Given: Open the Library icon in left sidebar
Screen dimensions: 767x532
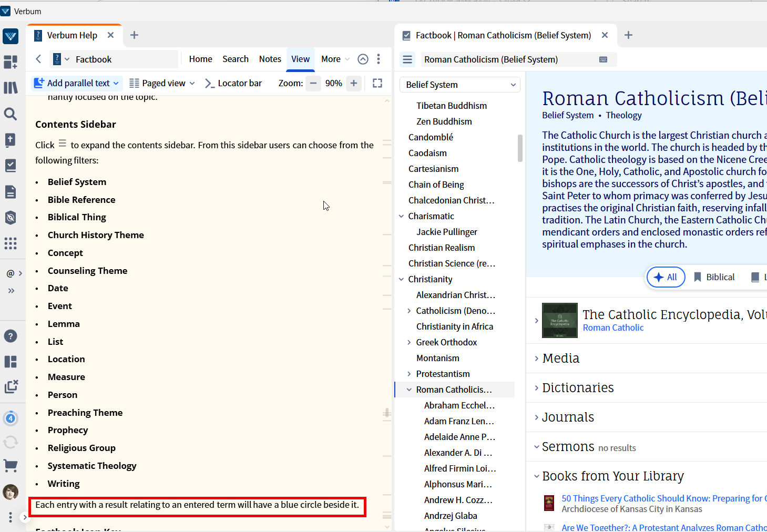Looking at the screenshot, I should (11, 88).
